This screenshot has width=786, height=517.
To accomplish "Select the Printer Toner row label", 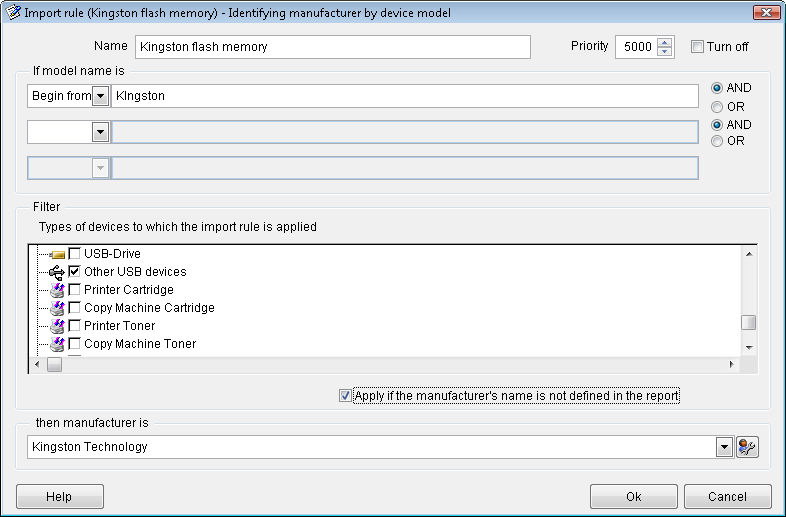I will 119,326.
